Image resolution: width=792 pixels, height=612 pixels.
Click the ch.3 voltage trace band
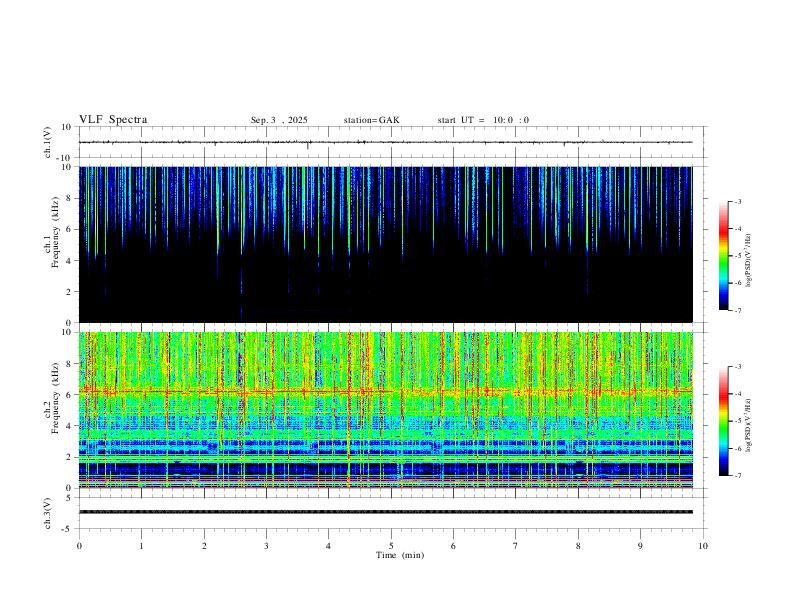(385, 512)
